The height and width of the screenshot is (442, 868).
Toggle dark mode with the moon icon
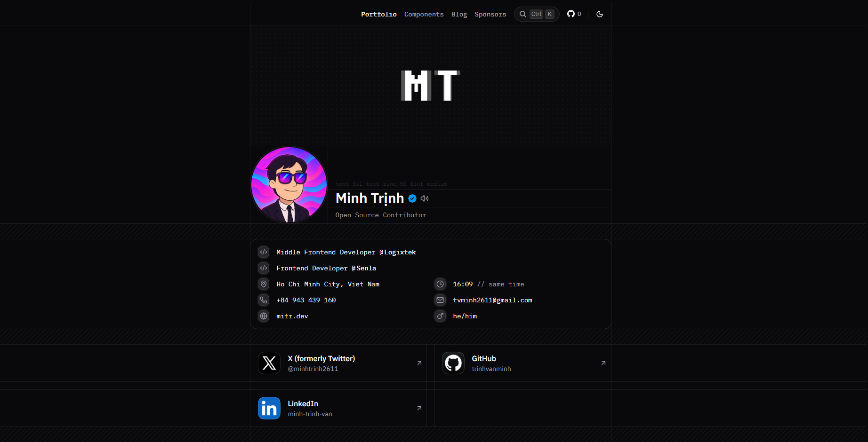(x=599, y=14)
